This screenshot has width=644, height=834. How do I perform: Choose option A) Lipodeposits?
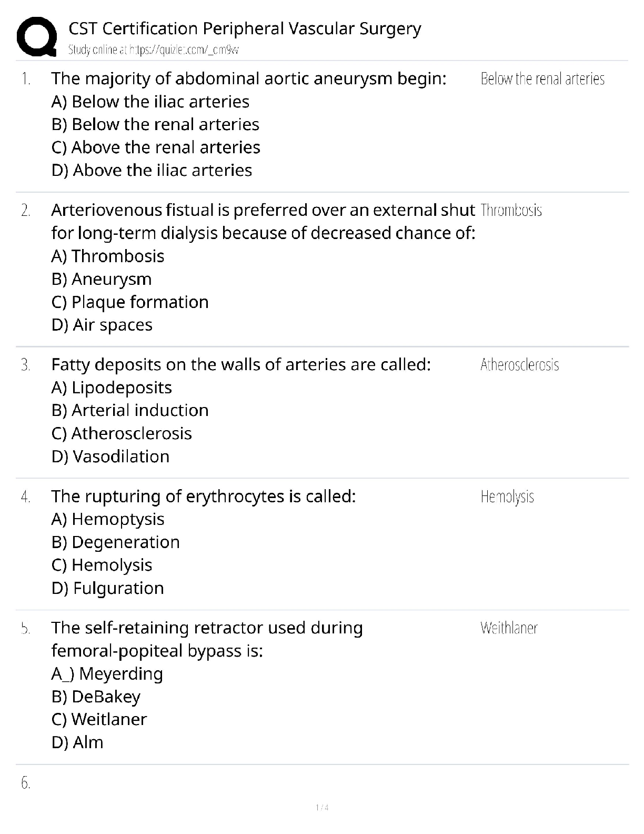tap(112, 388)
